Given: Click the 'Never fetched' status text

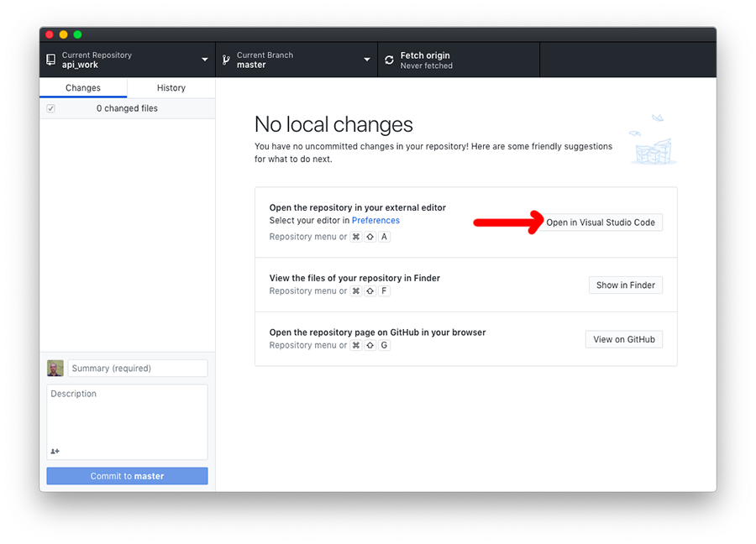Looking at the screenshot, I should point(426,65).
